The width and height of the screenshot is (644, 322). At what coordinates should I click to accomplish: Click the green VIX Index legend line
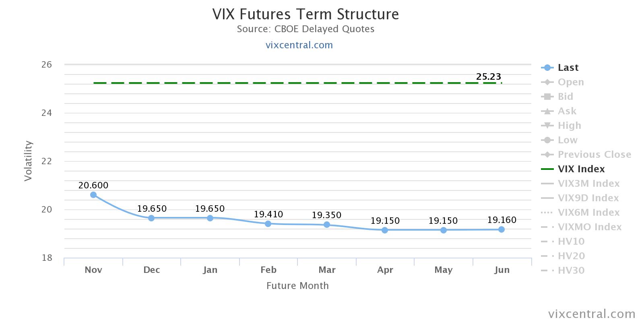[x=547, y=169]
